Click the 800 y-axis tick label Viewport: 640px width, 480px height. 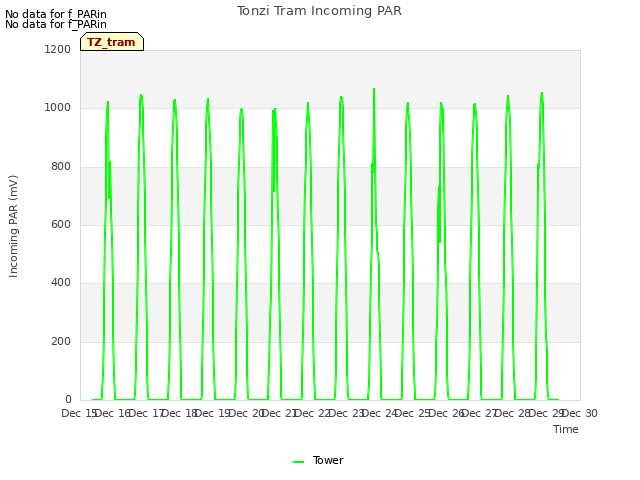click(61, 167)
